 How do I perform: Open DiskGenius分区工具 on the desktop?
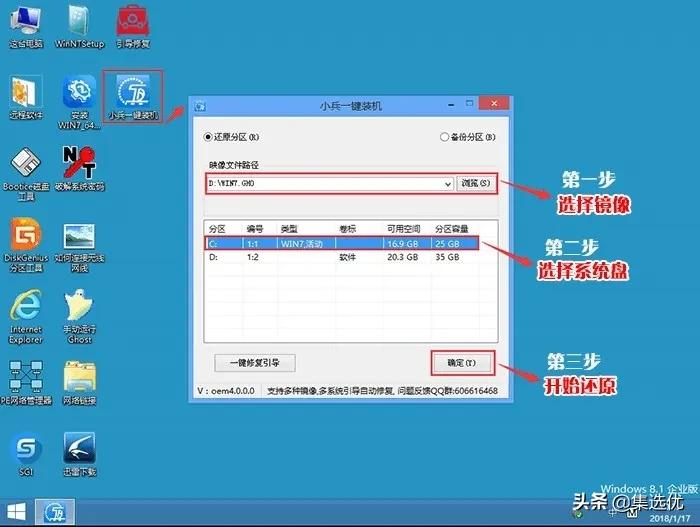click(26, 245)
